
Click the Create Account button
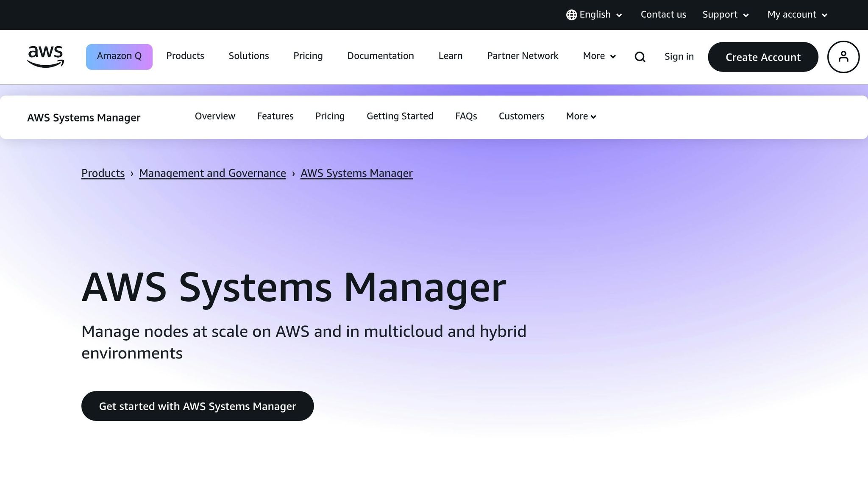(763, 57)
